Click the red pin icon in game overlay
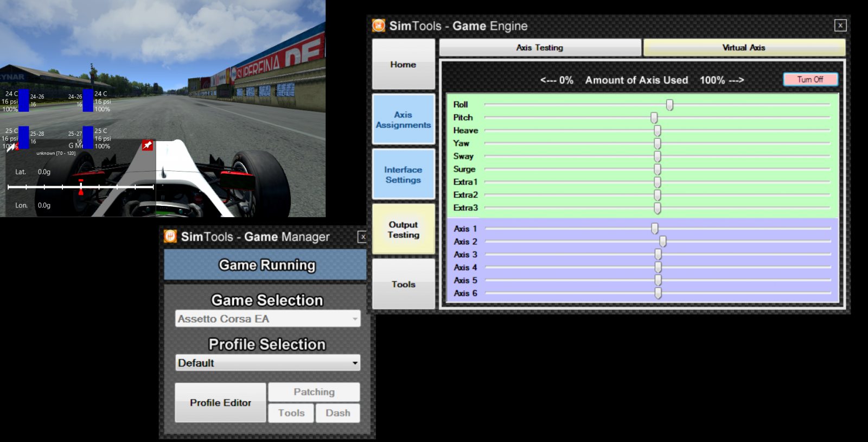868x442 pixels. coord(147,145)
